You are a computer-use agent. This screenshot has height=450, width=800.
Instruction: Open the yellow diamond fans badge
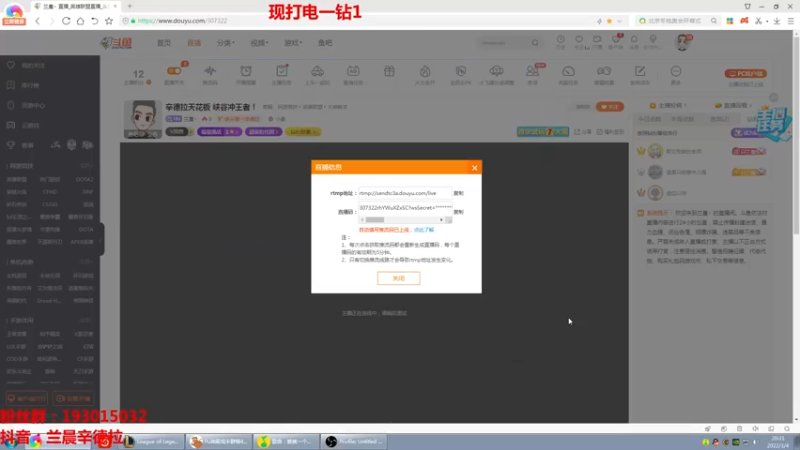[303, 132]
